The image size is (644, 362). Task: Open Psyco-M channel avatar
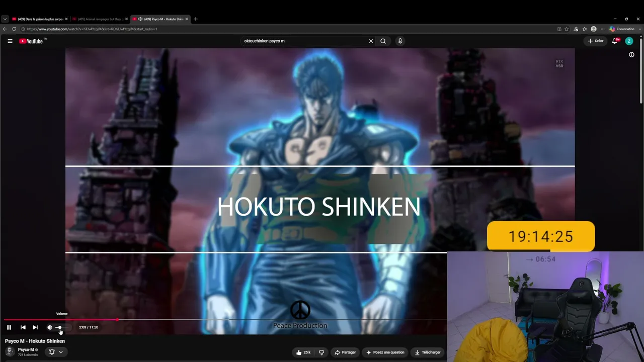click(x=10, y=351)
